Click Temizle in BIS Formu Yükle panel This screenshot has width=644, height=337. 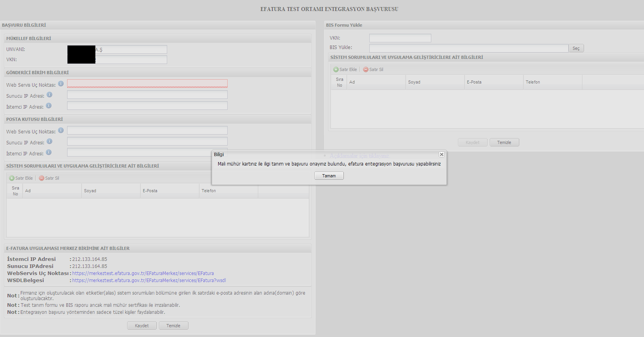504,142
